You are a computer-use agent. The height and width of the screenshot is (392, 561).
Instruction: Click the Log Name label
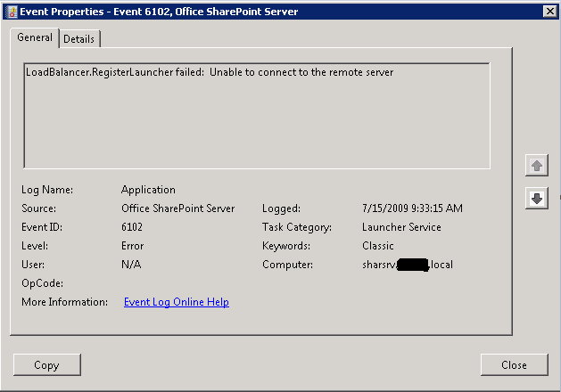coord(47,190)
